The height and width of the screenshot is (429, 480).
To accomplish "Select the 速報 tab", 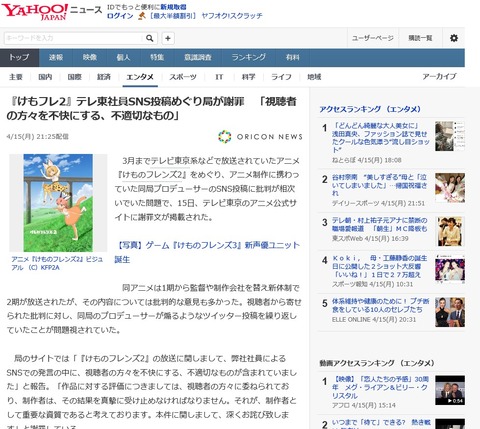I will click(x=56, y=58).
